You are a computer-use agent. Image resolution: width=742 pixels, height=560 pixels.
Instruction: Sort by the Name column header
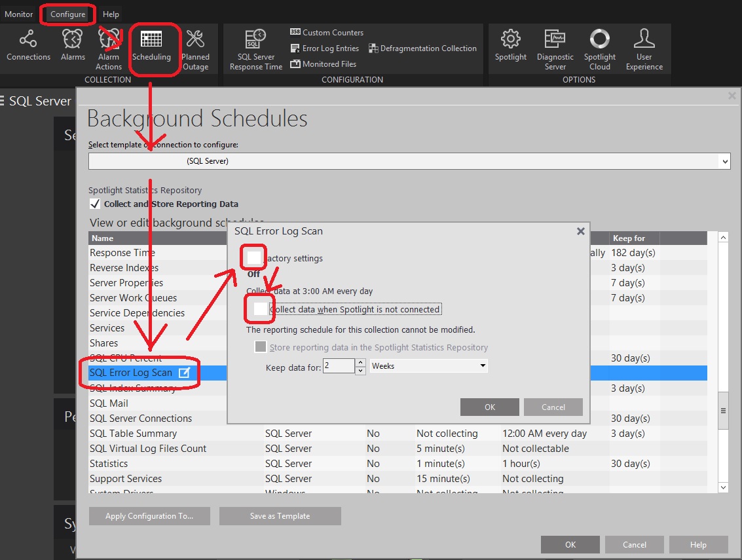coord(158,238)
